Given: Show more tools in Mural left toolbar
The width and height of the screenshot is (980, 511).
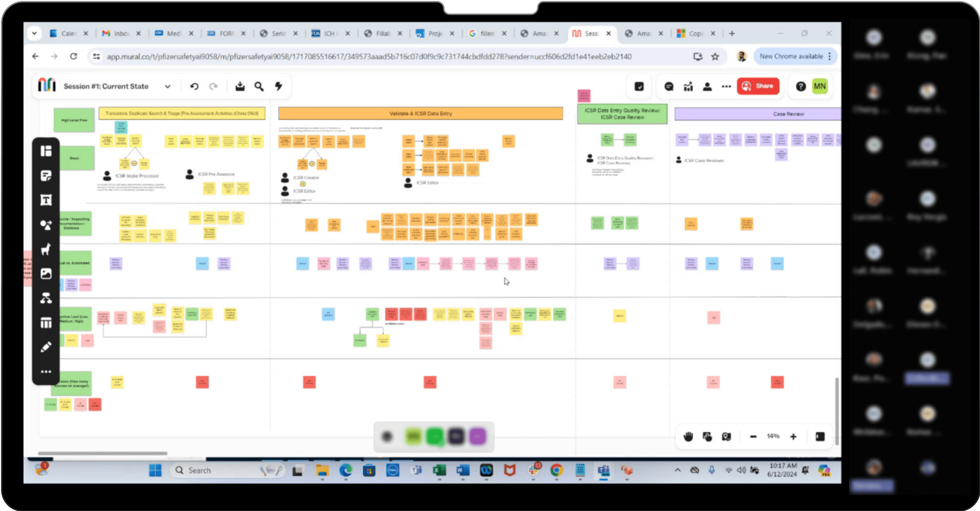Looking at the screenshot, I should click(x=46, y=372).
